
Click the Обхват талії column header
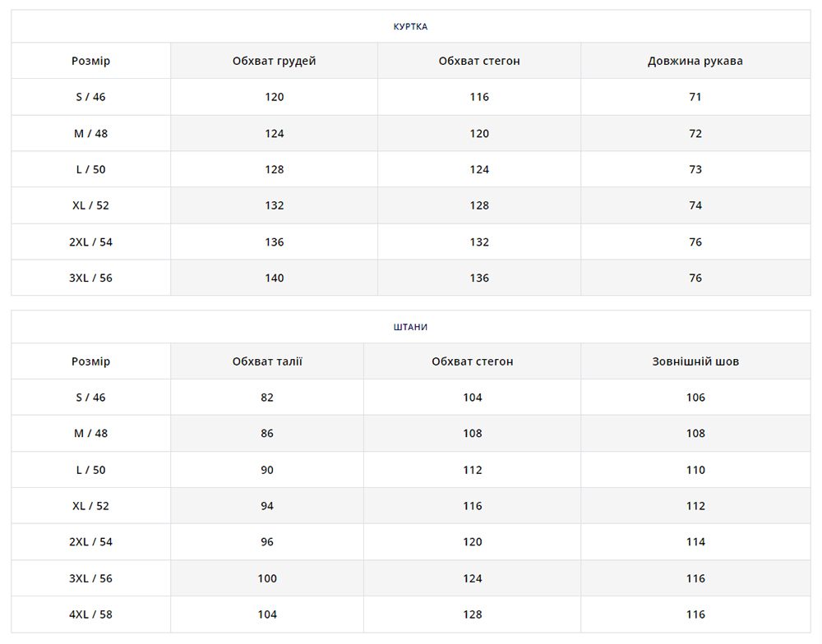coord(267,361)
